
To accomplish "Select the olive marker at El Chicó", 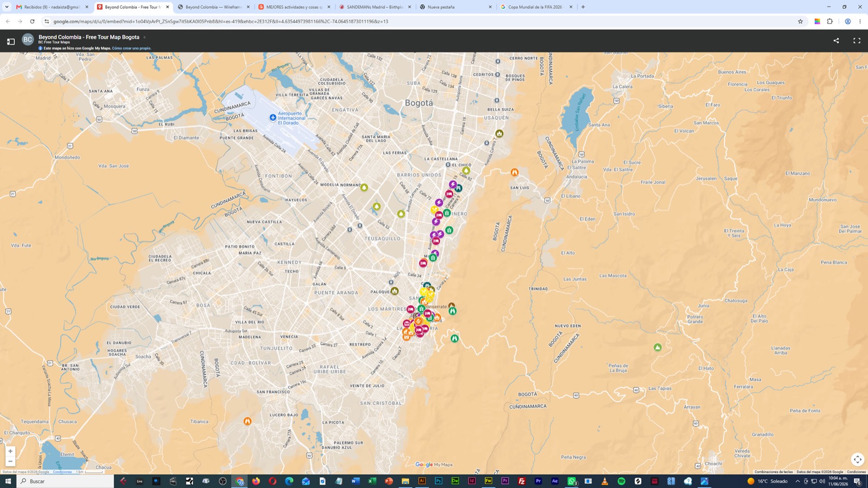I will pyautogui.click(x=466, y=170).
